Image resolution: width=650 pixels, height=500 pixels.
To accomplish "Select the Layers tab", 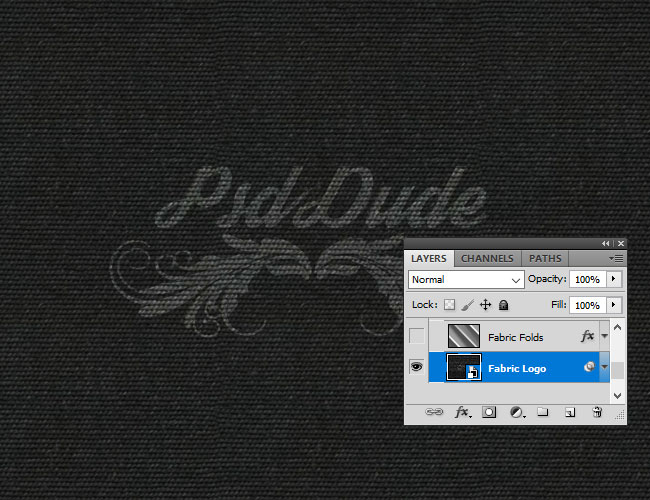I will (429, 259).
